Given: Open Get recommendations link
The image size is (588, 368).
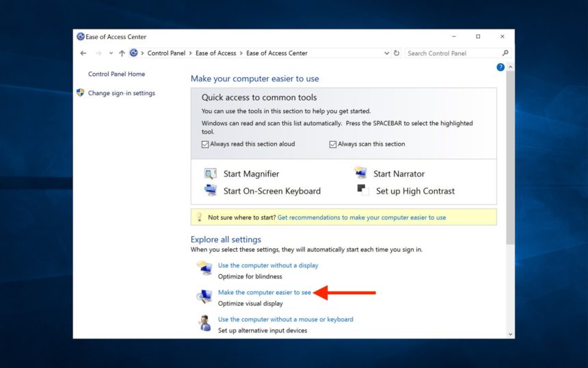Looking at the screenshot, I should 362,218.
